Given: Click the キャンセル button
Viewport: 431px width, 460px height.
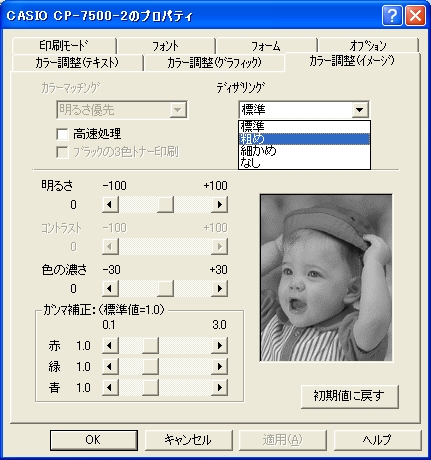Looking at the screenshot, I should (188, 440).
